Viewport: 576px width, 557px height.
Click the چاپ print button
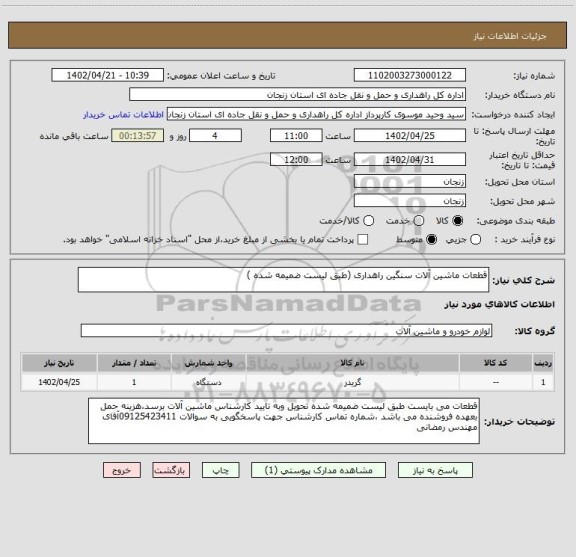[220, 470]
